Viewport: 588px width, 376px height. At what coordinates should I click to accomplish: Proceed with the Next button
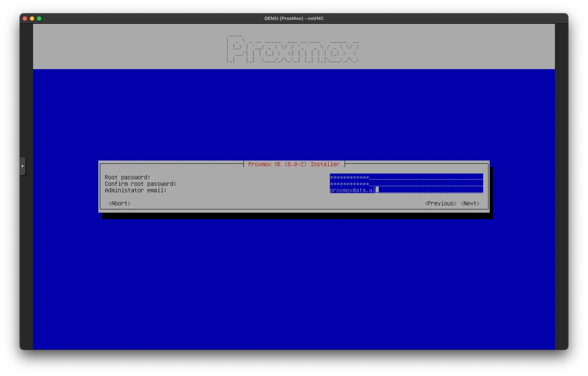pyautogui.click(x=470, y=203)
